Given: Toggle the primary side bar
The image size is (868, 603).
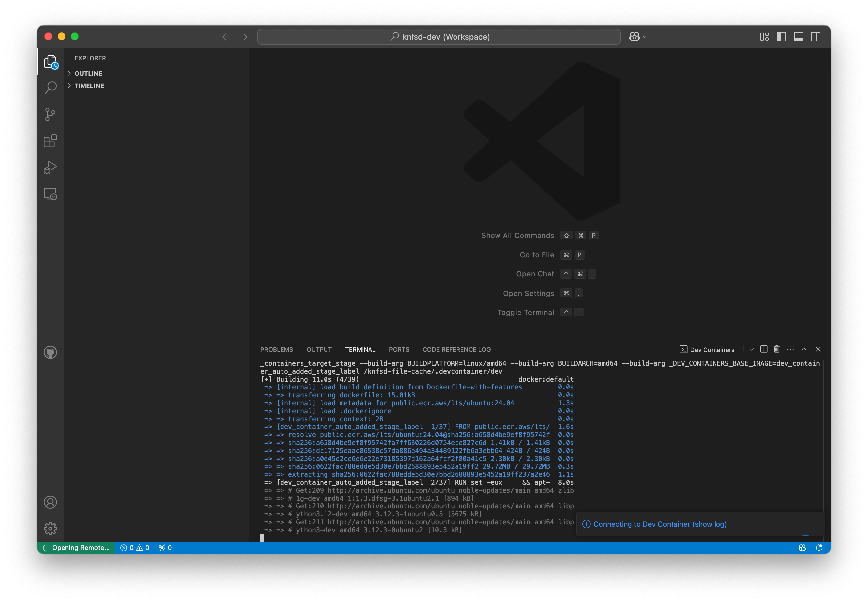Looking at the screenshot, I should [x=781, y=37].
